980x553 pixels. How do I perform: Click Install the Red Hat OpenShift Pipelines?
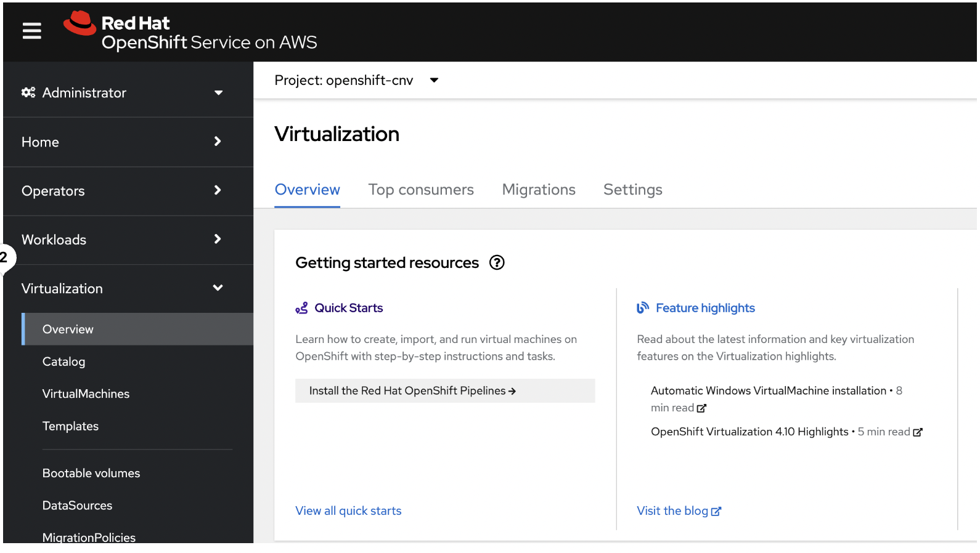tap(412, 391)
